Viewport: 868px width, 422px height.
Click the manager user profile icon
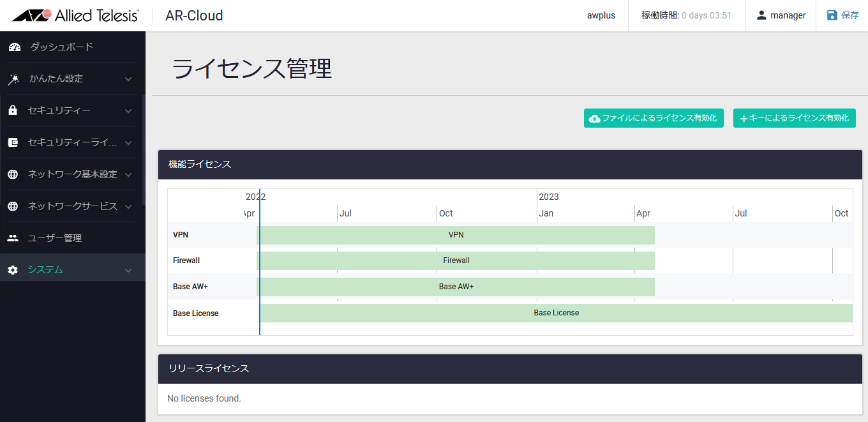761,15
